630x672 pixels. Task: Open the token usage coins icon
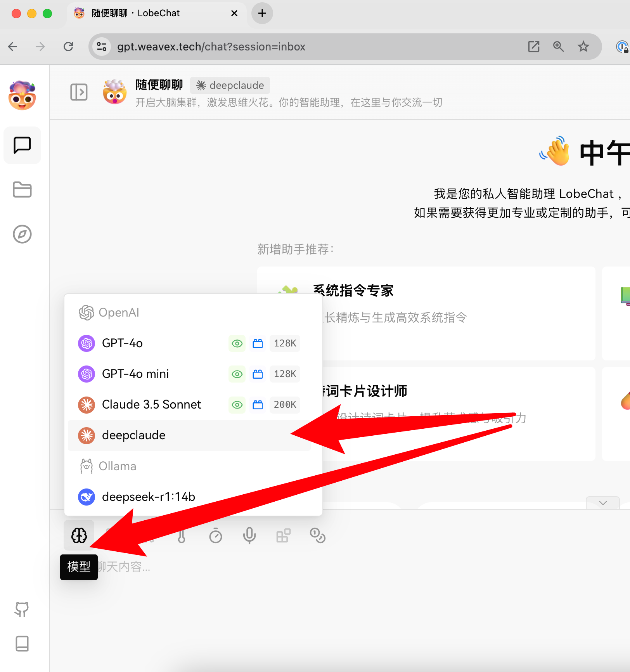[317, 536]
